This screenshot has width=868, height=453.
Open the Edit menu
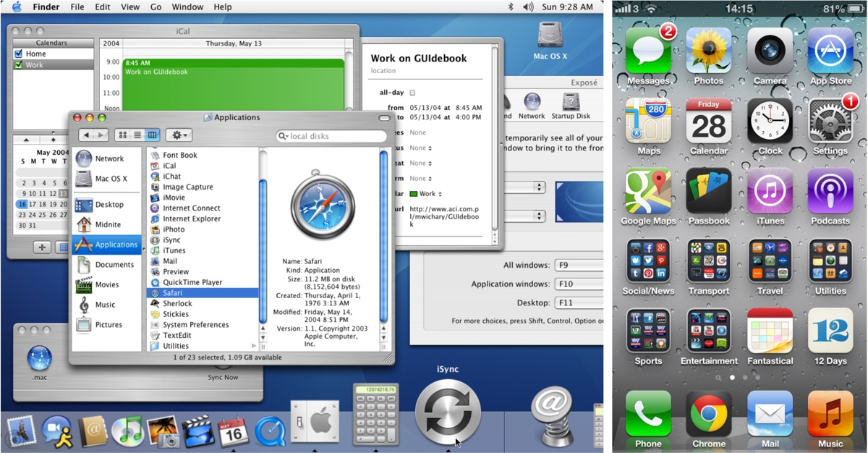(103, 7)
